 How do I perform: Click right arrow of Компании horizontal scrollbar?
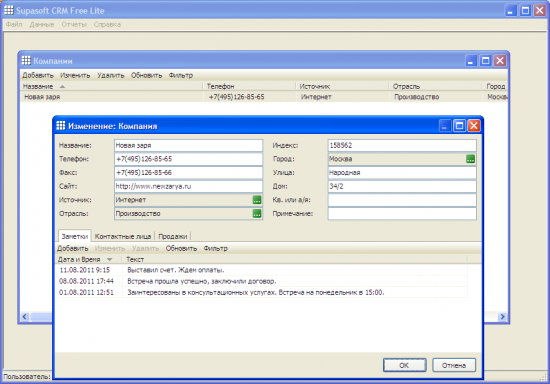[x=502, y=317]
